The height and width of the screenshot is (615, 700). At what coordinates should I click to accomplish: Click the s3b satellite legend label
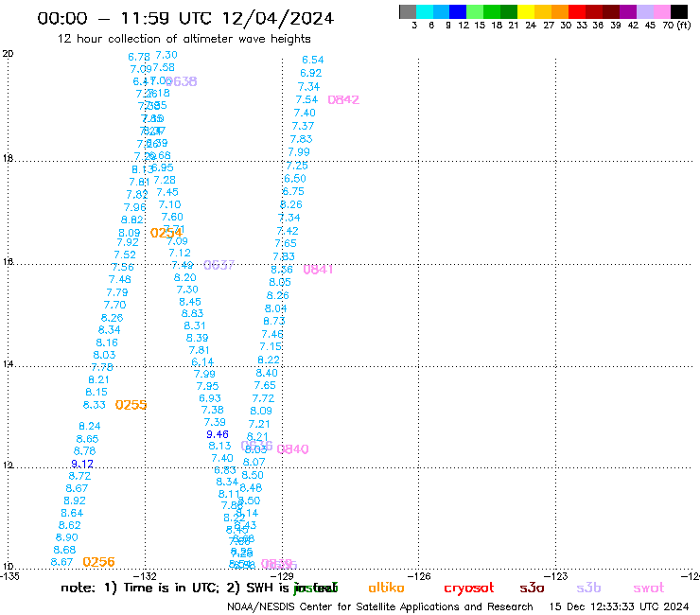588,588
